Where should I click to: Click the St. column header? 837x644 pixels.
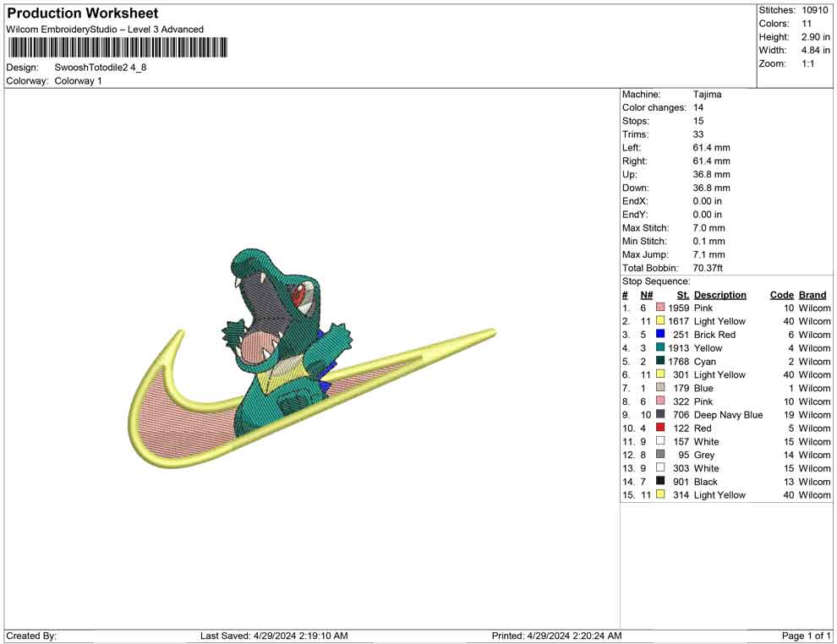click(683, 295)
